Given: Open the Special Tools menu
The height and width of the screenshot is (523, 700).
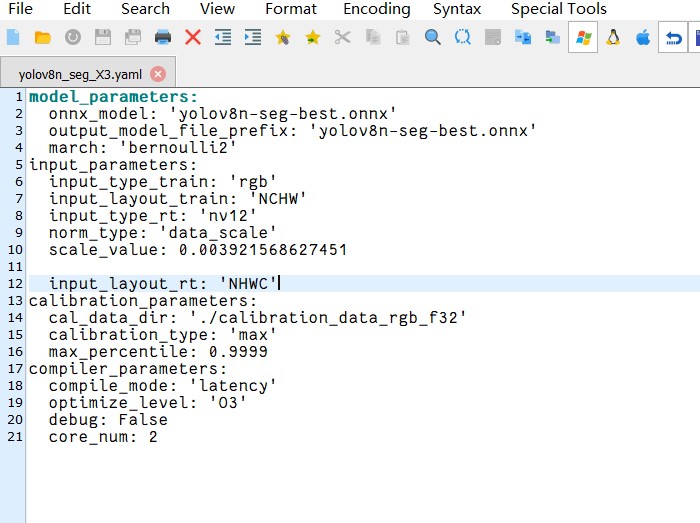Looking at the screenshot, I should (558, 9).
